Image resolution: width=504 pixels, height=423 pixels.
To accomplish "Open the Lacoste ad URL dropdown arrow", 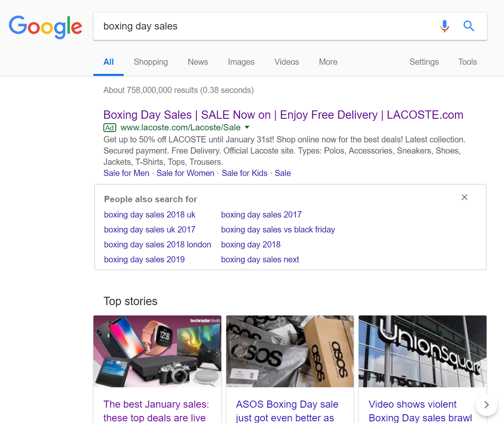I will coord(247,127).
